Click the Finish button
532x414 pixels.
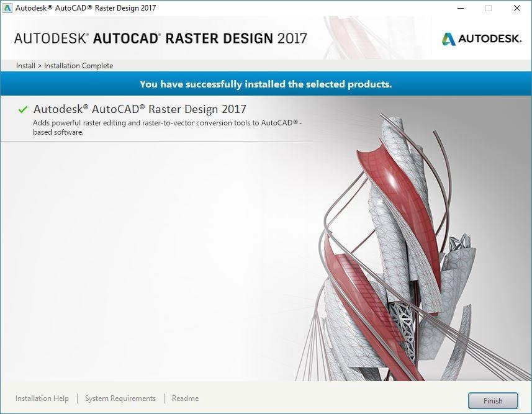[x=493, y=401]
